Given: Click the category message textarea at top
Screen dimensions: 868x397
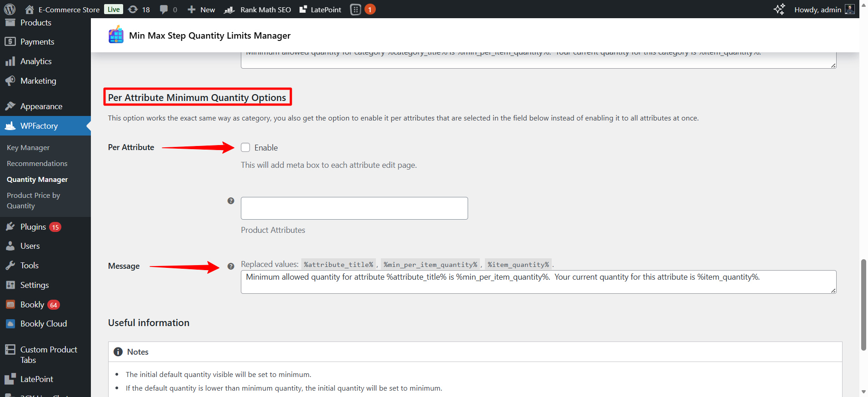Looking at the screenshot, I should (x=539, y=60).
